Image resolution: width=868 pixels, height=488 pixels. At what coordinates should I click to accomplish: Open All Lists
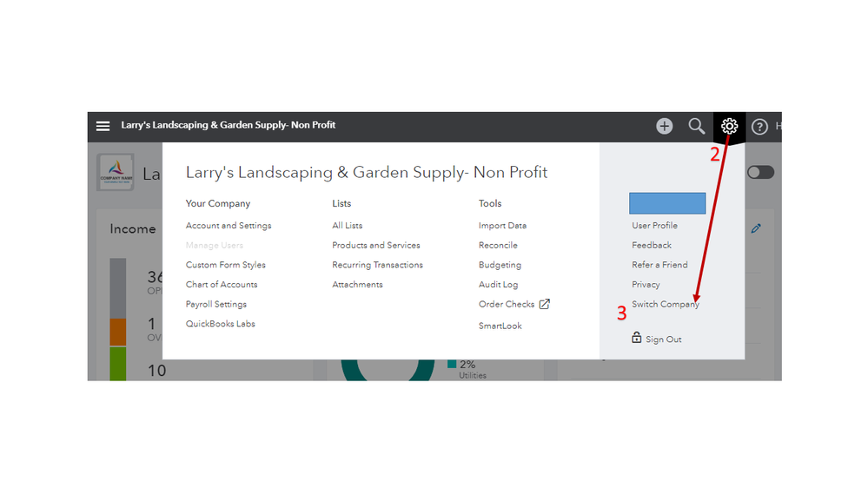point(347,226)
